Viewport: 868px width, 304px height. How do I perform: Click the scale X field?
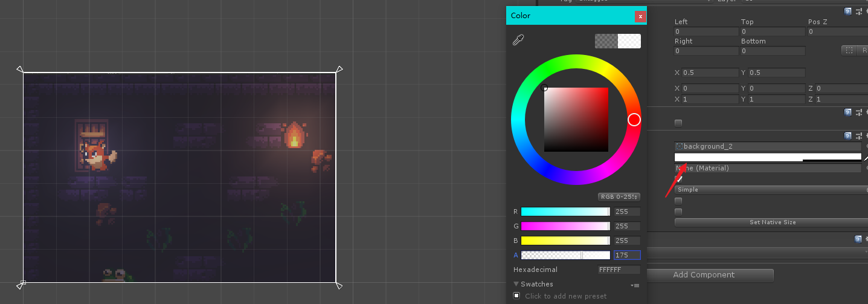coord(710,99)
